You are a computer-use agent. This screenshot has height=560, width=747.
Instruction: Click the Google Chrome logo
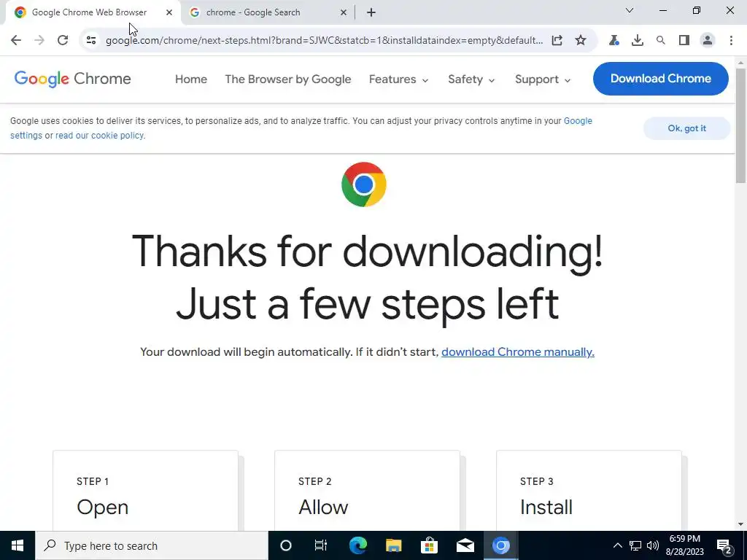[72, 79]
